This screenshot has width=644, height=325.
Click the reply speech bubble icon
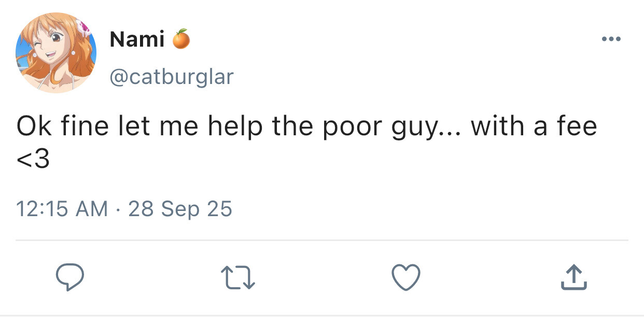pos(69,277)
